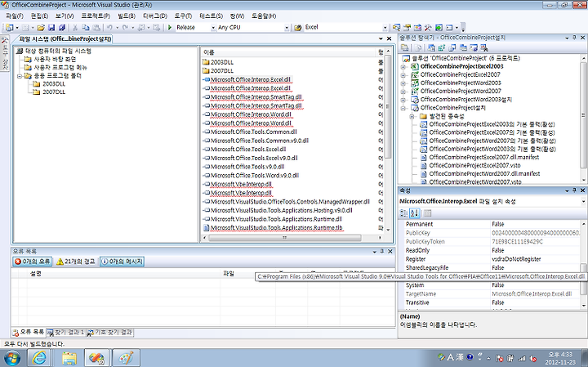Screen dimensions: 588x367
Task: Click the Undo toolbar icon
Action: coord(109,28)
